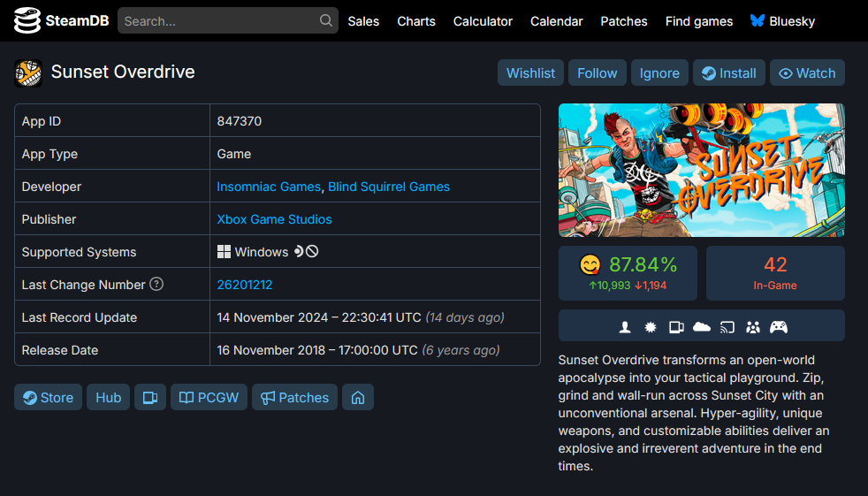Open Blind Squirrel Games developer link
Image resolution: width=868 pixels, height=496 pixels.
pos(389,187)
